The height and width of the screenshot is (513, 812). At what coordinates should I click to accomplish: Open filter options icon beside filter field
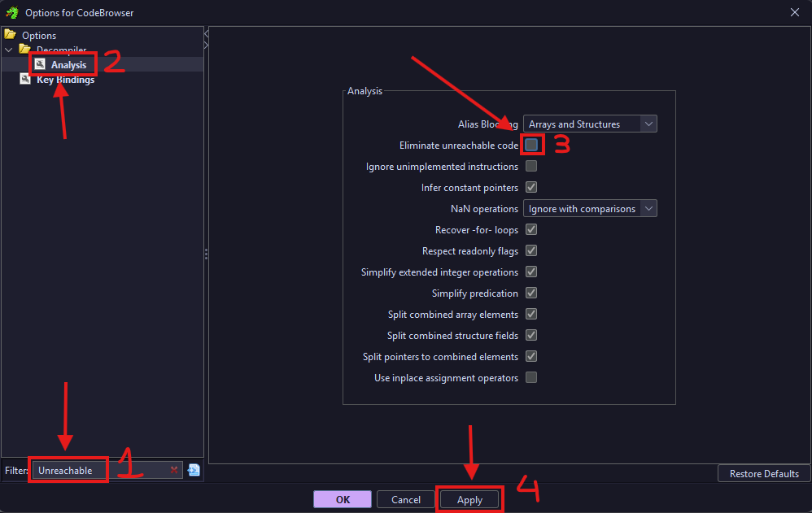tap(194, 470)
